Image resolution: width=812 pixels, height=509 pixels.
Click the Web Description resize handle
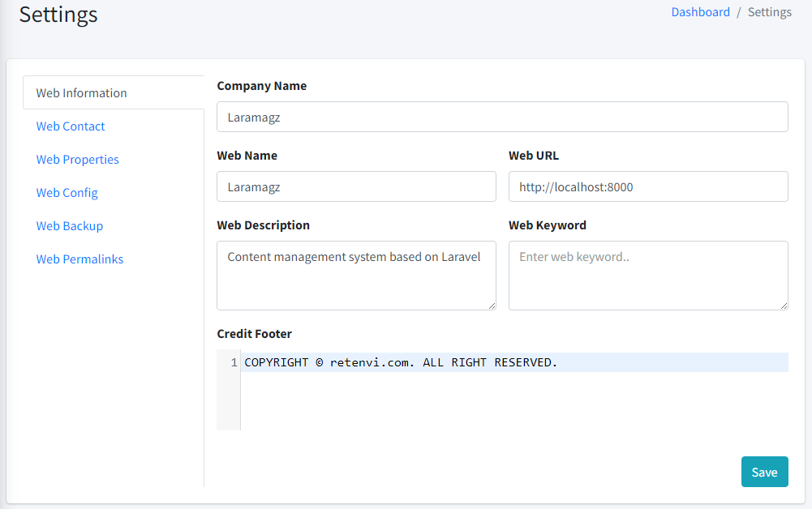[492, 306]
